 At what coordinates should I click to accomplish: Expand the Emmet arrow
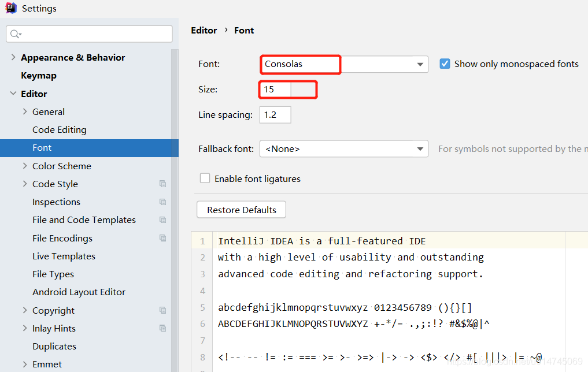(25, 364)
